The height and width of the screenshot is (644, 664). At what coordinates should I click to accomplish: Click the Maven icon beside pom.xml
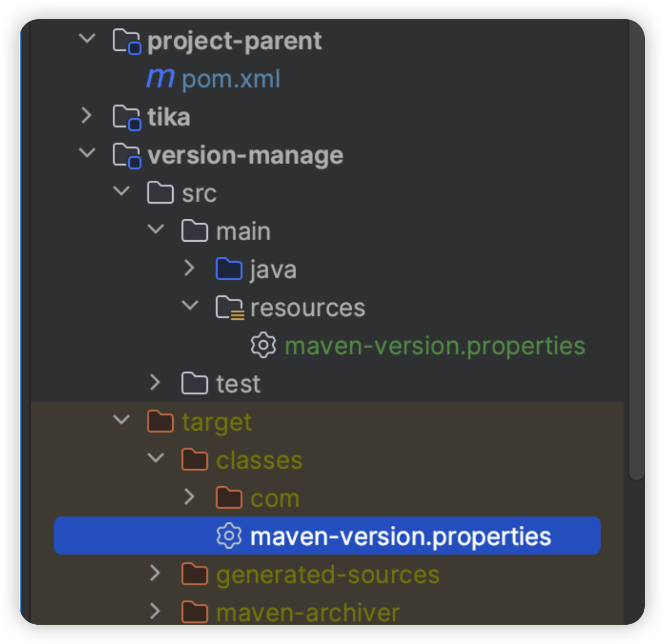click(160, 79)
